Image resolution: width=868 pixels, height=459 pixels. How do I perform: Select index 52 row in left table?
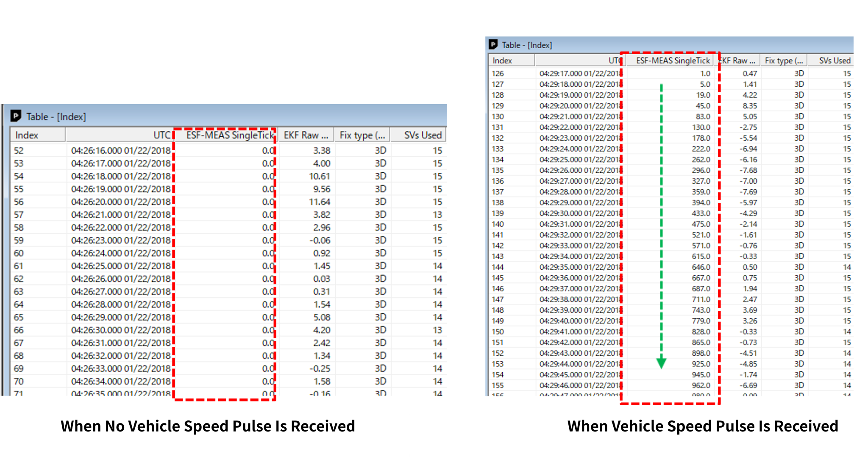228,150
